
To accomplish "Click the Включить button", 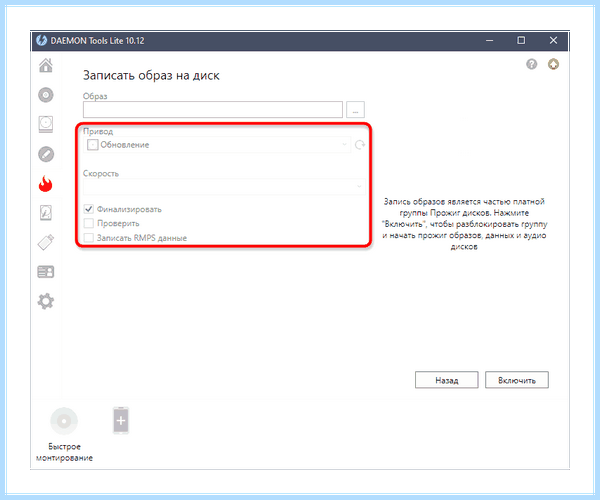I will coord(517,380).
